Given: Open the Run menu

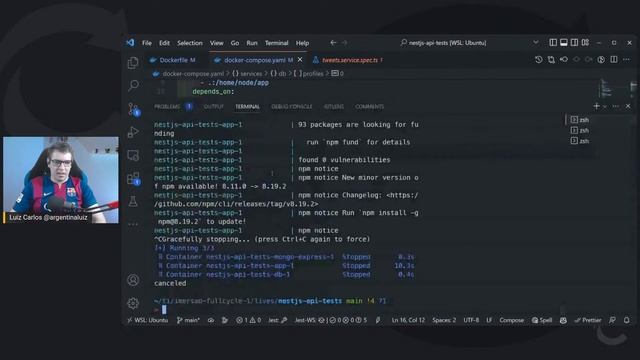Looking at the screenshot, I should 252,43.
